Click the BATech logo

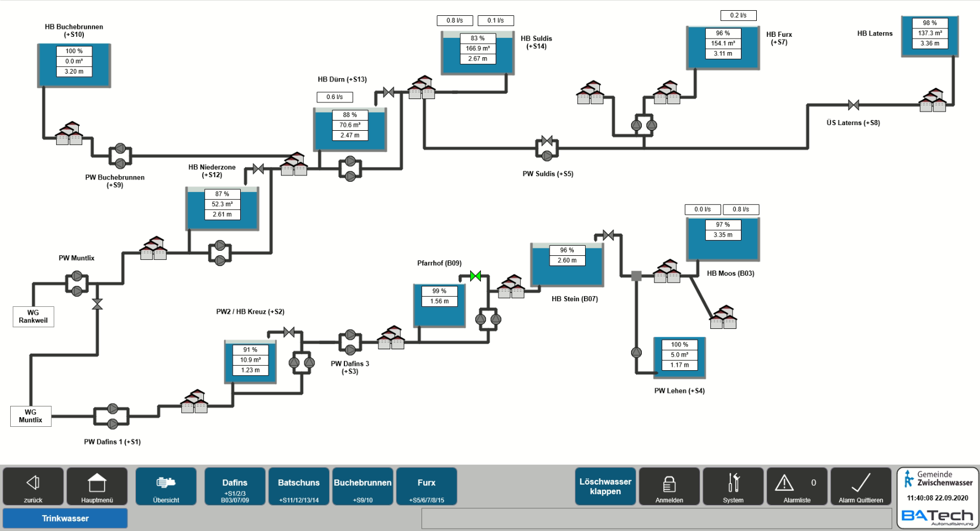[938, 516]
